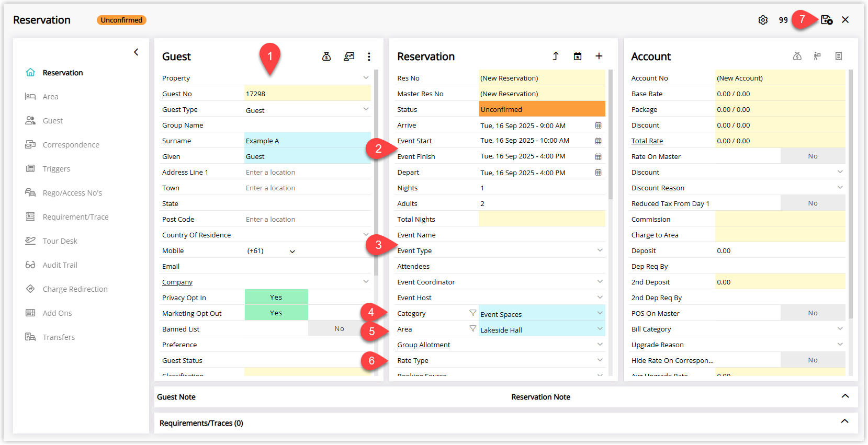
Task: Open the Event Coordinator dropdown
Action: [600, 281]
